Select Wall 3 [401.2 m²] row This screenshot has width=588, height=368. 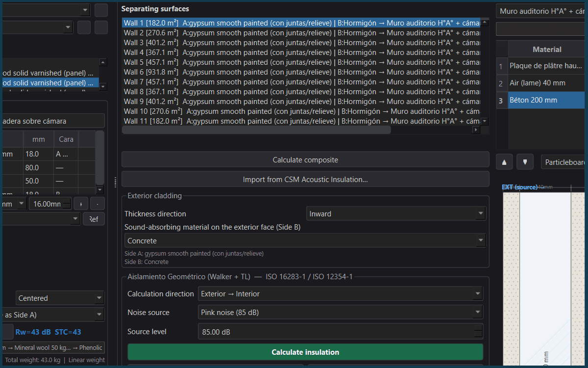[301, 43]
